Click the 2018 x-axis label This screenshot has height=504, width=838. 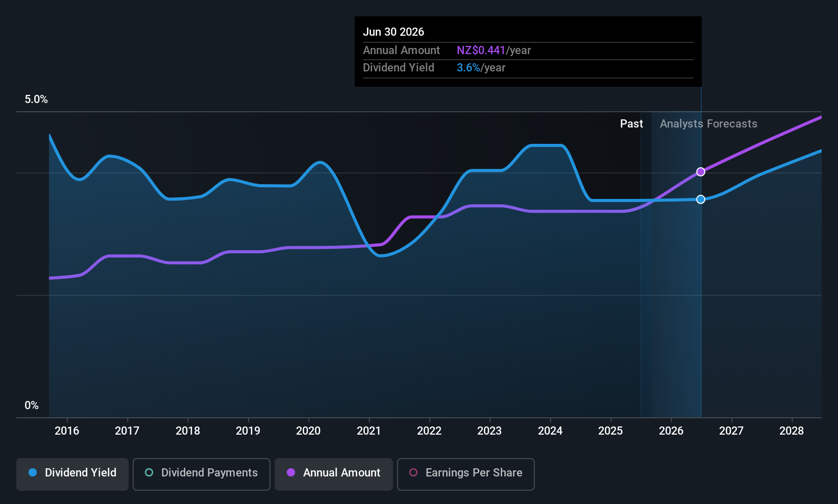pyautogui.click(x=188, y=431)
